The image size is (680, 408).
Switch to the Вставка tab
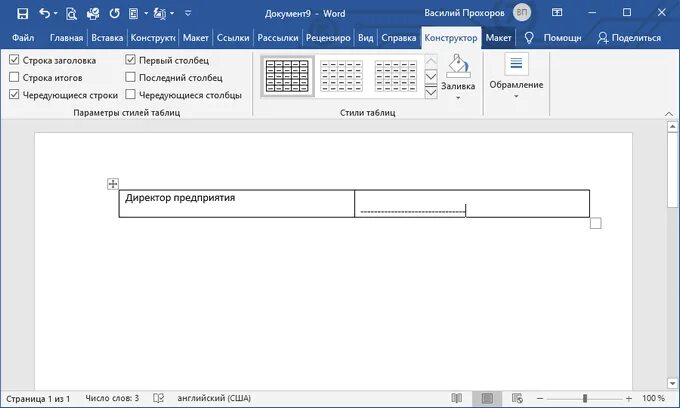tap(107, 38)
